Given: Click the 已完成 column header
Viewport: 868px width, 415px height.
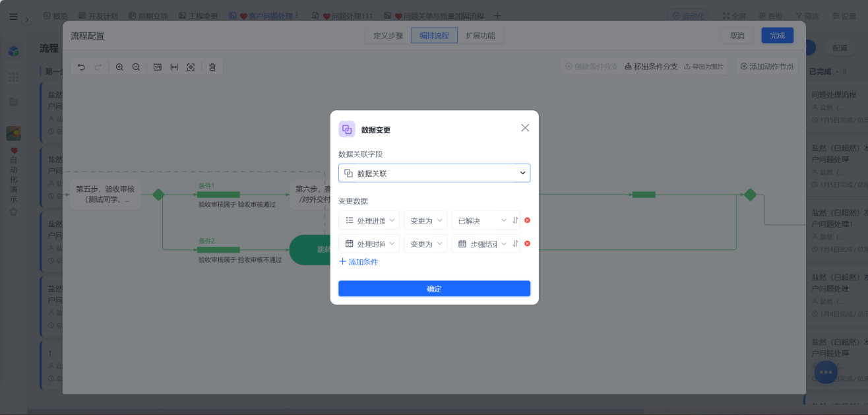Looking at the screenshot, I should (820, 71).
